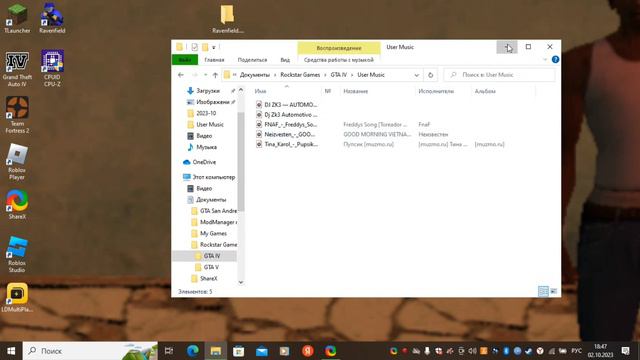Select the file Neizvesten_-_GOO...

coord(287,134)
